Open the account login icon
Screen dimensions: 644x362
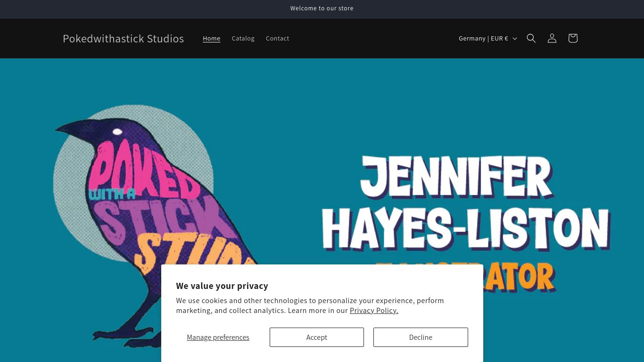pos(552,38)
